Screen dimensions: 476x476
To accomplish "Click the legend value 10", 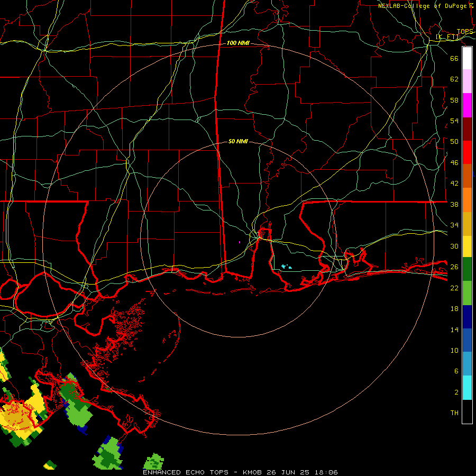I will [454, 351].
